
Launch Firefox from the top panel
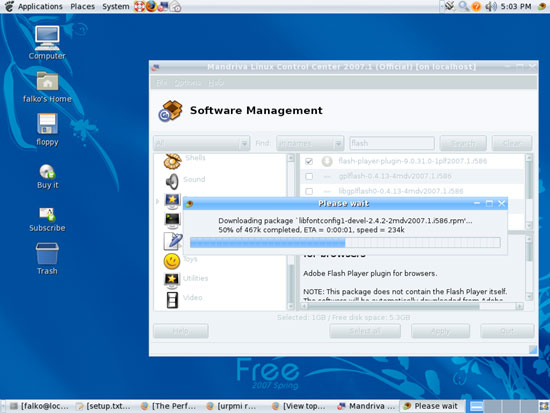[x=151, y=6]
